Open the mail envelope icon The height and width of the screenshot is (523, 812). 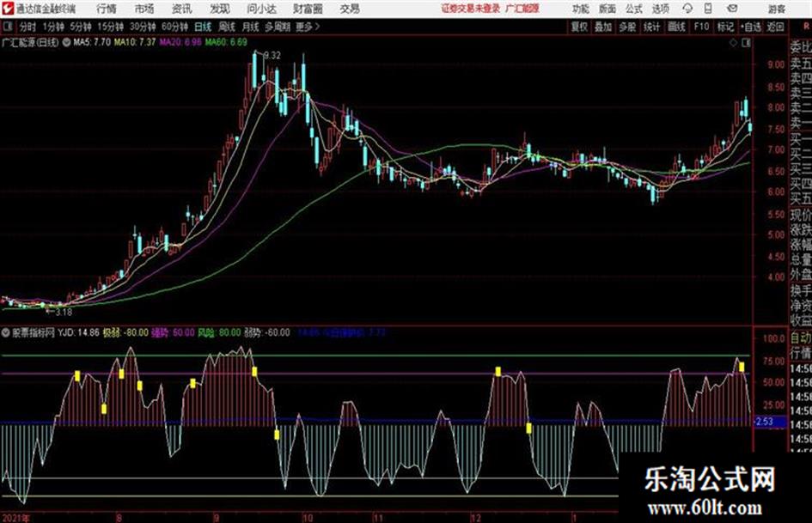click(x=732, y=9)
